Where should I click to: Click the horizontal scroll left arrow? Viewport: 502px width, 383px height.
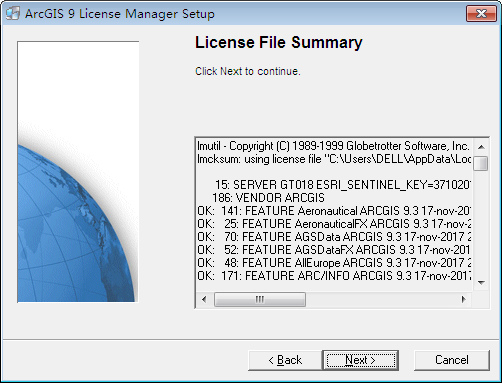click(204, 299)
